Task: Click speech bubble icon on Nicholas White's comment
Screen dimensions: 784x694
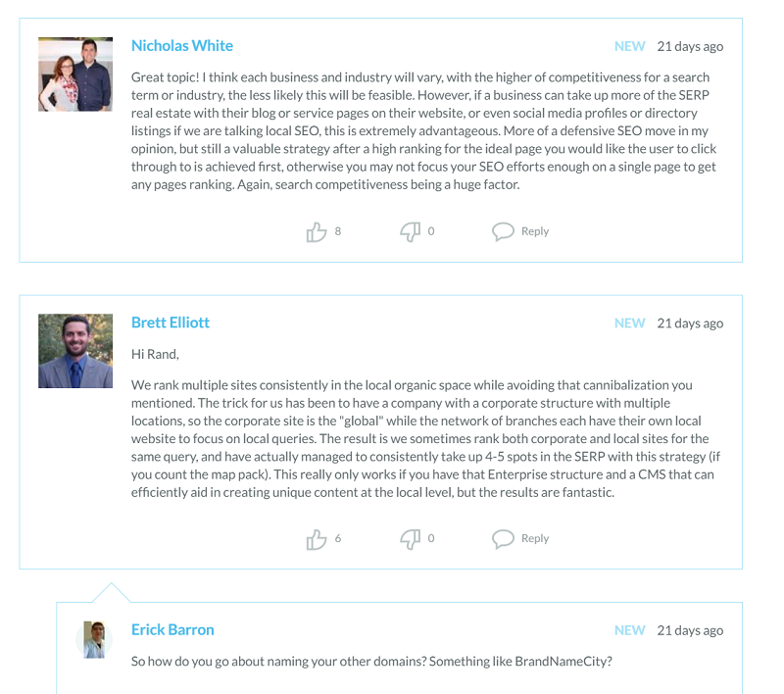Action: [x=503, y=231]
